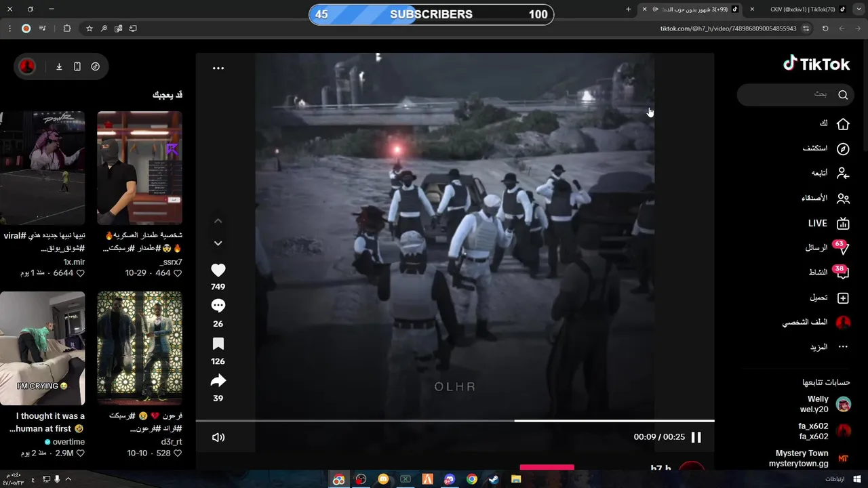This screenshot has height=488, width=868.
Task: Open the 1x.mir author link
Action: coord(75,262)
